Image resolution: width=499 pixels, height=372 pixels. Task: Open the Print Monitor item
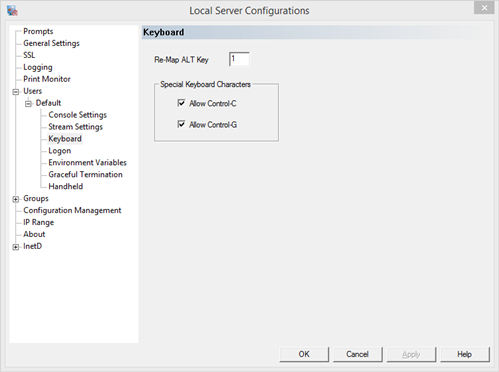click(x=47, y=79)
